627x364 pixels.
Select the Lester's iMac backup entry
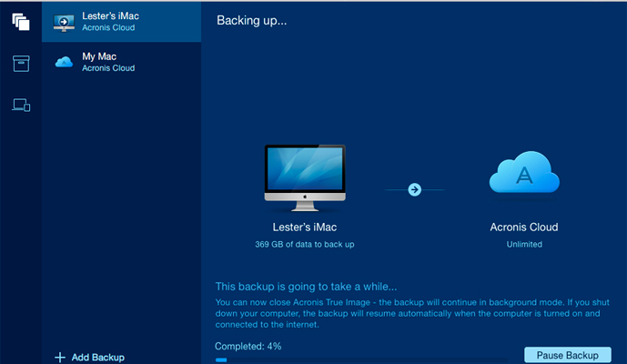122,22
